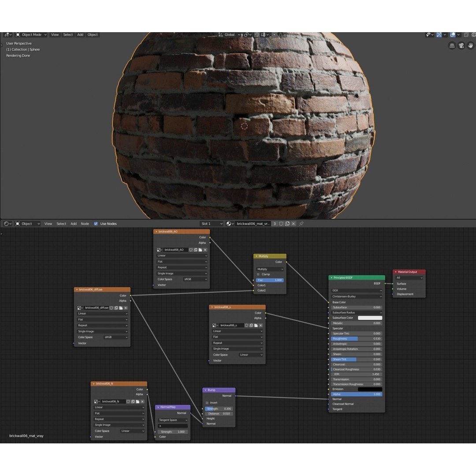Open Slot 1 dropdown
476x476 pixels.
click(x=212, y=224)
